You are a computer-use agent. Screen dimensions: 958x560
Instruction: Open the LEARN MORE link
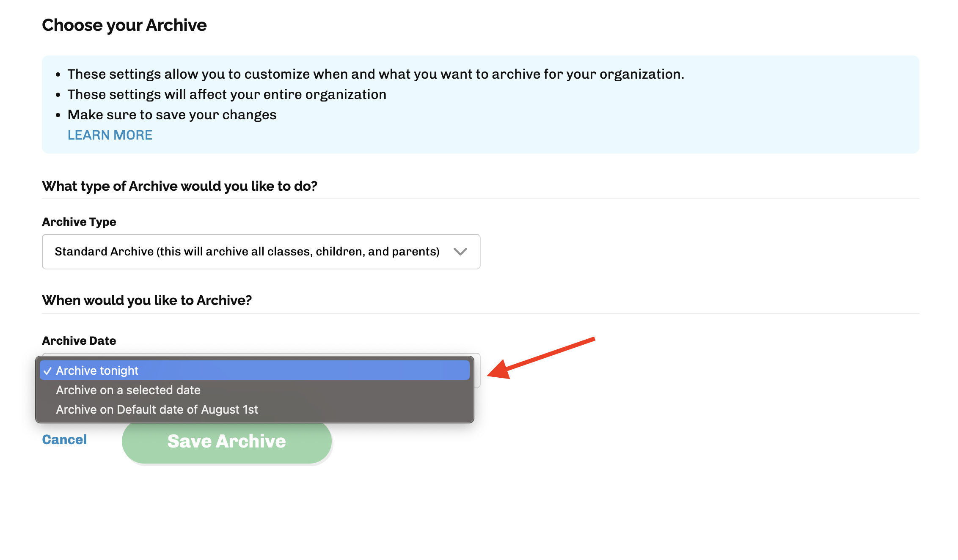(110, 135)
